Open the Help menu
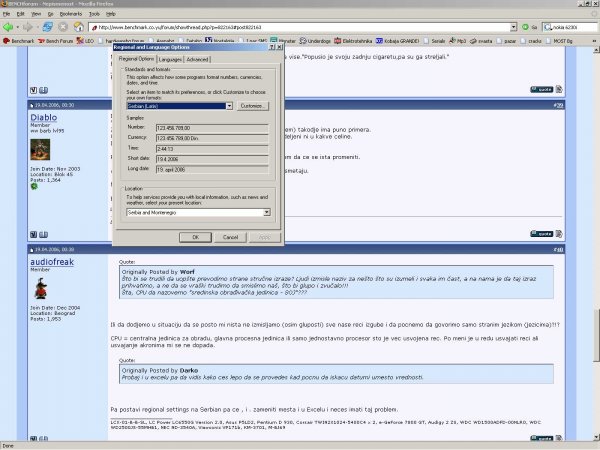The image size is (600, 450). [111, 14]
